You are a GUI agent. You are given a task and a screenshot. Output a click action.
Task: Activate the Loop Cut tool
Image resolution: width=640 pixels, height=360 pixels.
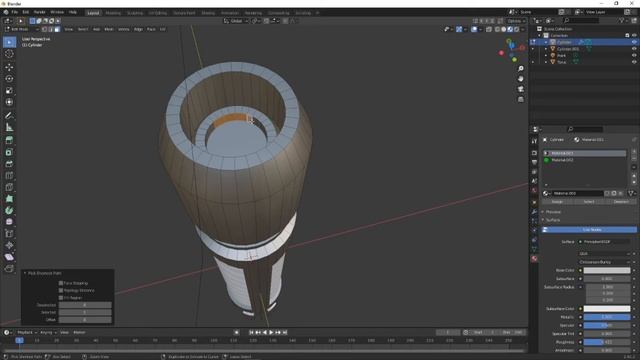point(9,176)
